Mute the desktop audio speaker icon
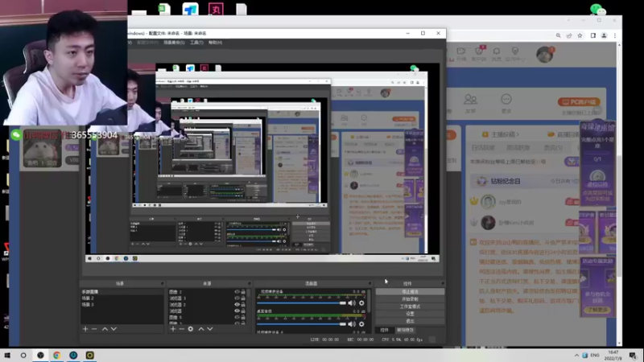The width and height of the screenshot is (644, 362). (x=352, y=324)
